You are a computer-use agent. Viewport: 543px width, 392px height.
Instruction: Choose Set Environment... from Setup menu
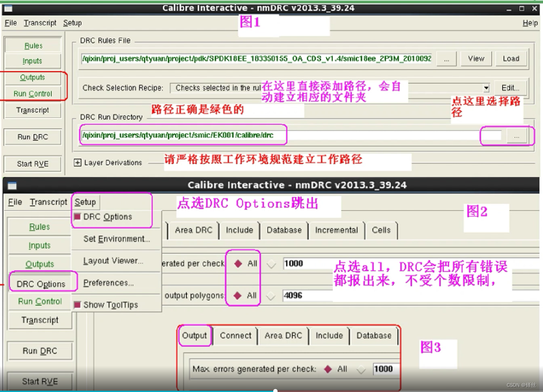pyautogui.click(x=116, y=239)
